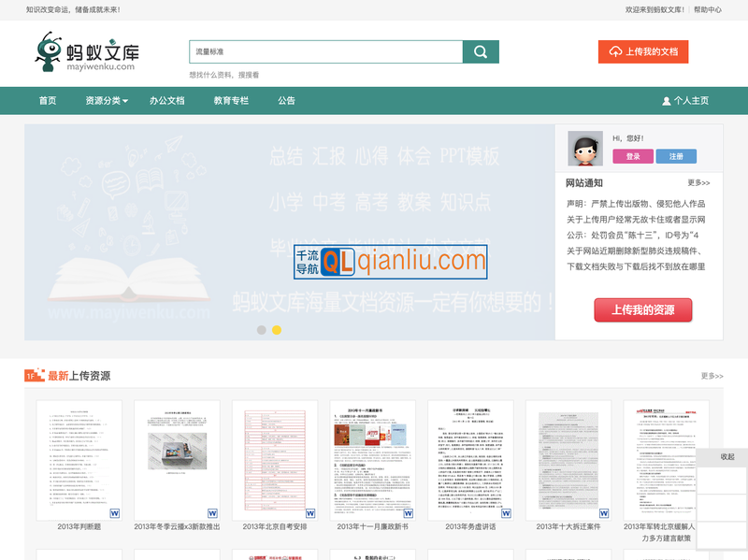The width and height of the screenshot is (748, 560).
Task: Click the QL qianliu.com logo on banner
Action: [x=391, y=262]
